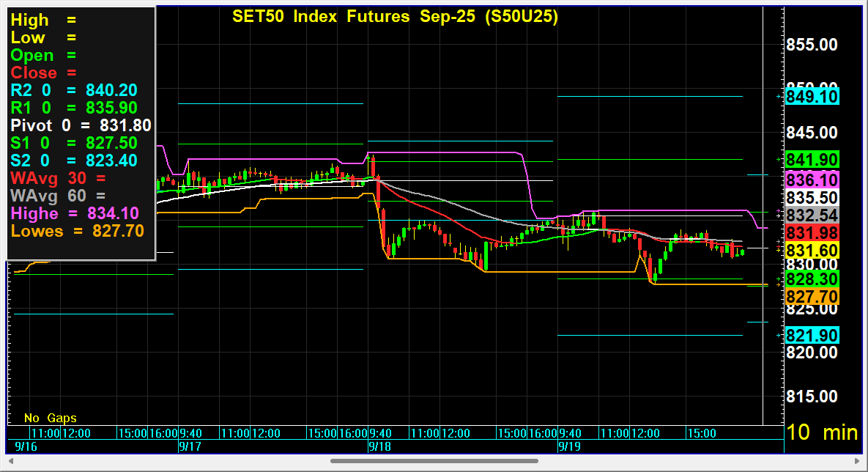Image resolution: width=868 pixels, height=472 pixels.
Task: Click the R1 0 = 835.90 legend row
Action: (74, 108)
